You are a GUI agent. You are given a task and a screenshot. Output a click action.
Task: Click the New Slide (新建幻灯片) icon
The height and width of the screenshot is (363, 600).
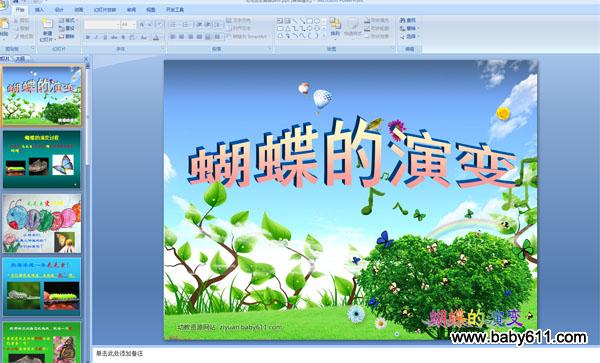47,23
